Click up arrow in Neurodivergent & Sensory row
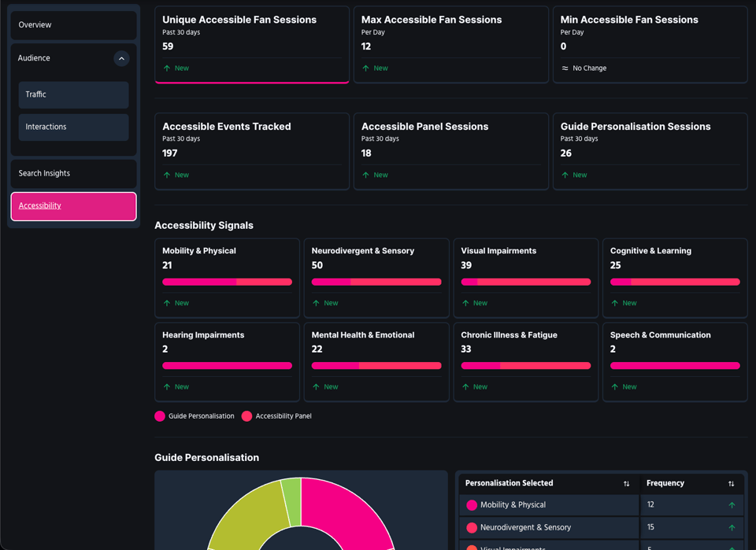The width and height of the screenshot is (756, 550). click(732, 528)
